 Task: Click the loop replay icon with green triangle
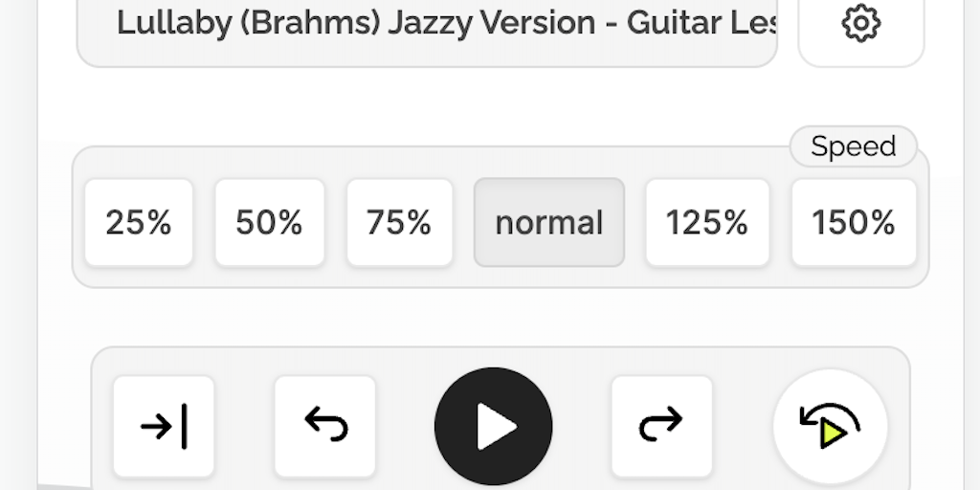coord(830,426)
